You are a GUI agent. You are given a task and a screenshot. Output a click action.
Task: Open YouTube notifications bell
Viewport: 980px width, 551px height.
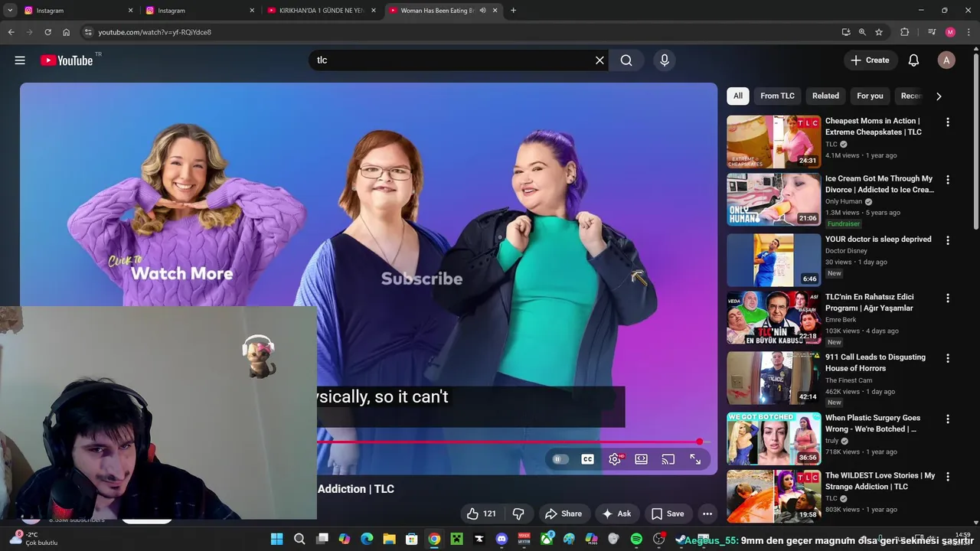pos(913,60)
